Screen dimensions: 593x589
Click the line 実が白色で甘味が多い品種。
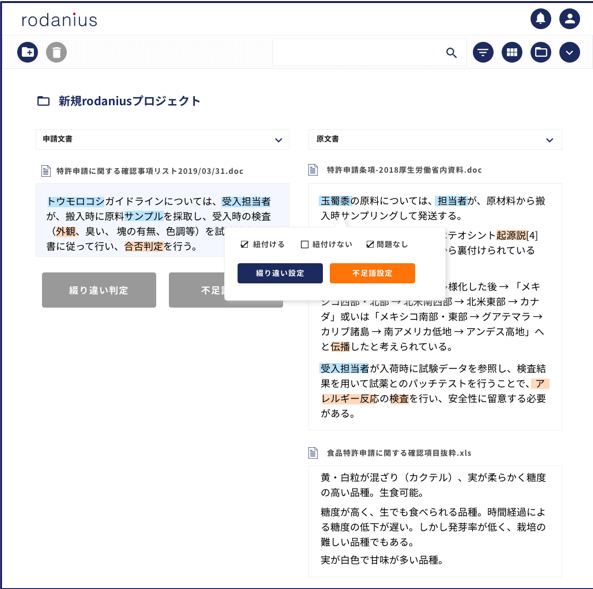click(382, 559)
